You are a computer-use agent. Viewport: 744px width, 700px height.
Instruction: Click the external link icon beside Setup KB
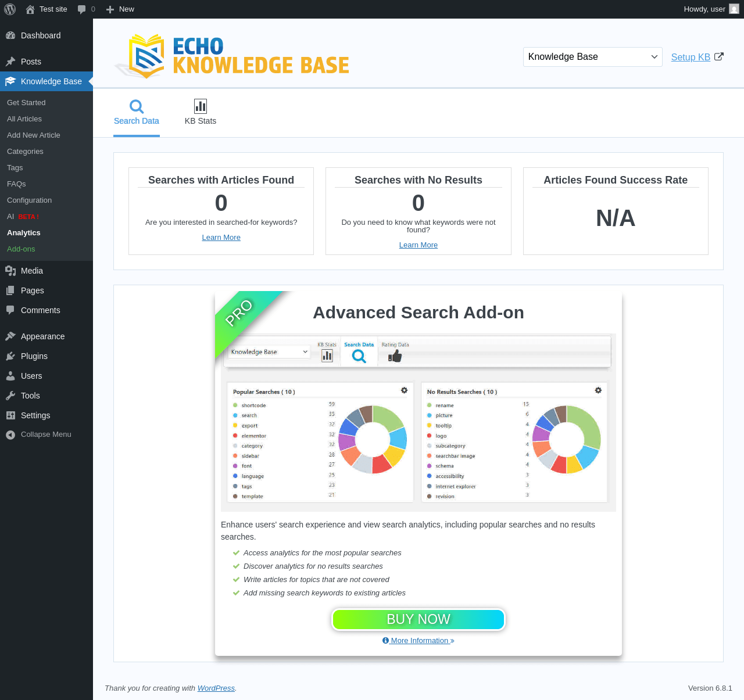[719, 56]
